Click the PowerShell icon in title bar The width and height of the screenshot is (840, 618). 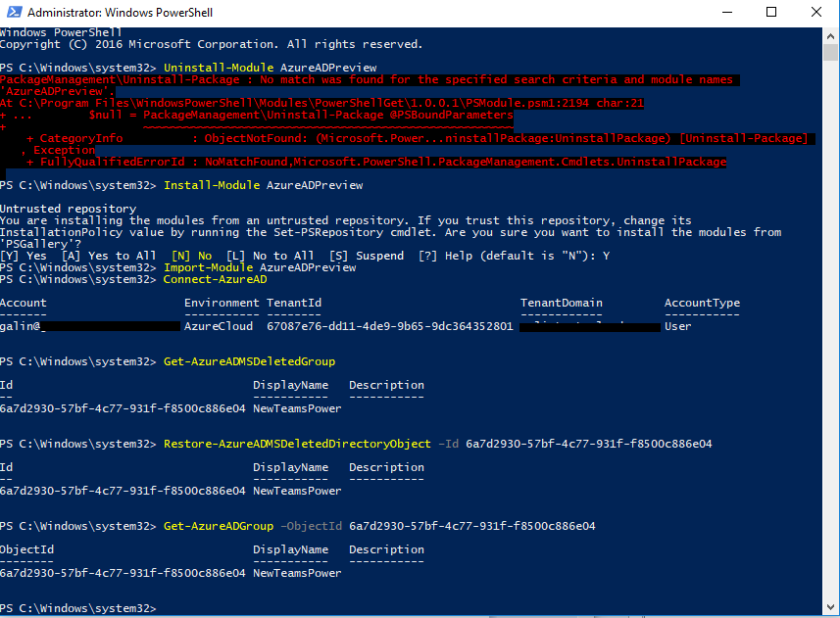point(14,12)
